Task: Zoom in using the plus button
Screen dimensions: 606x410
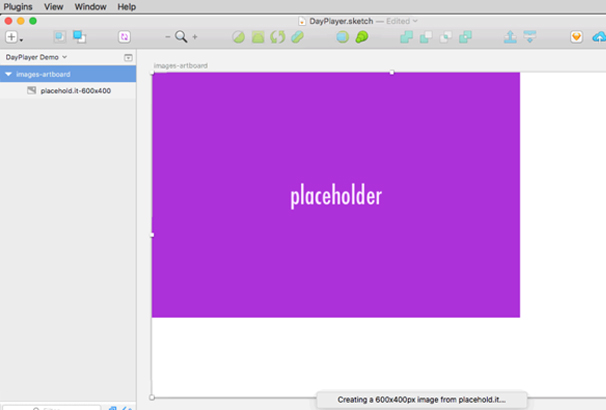Action: click(x=195, y=37)
